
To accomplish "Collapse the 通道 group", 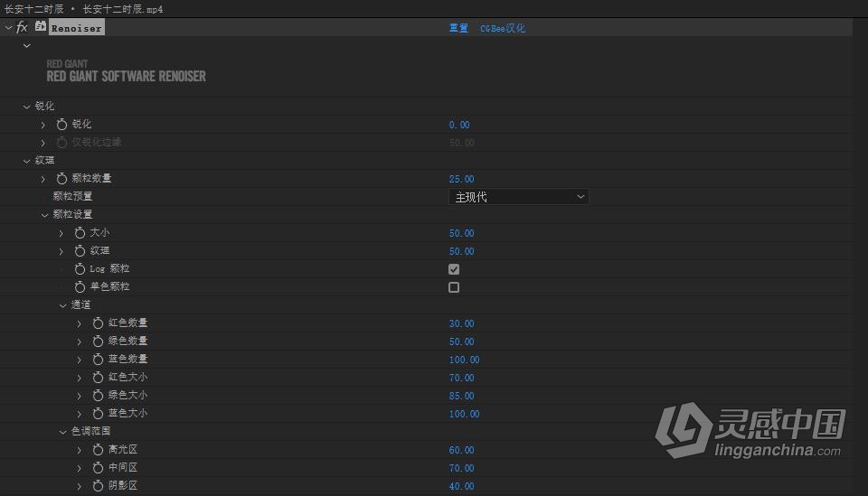I will tap(63, 305).
